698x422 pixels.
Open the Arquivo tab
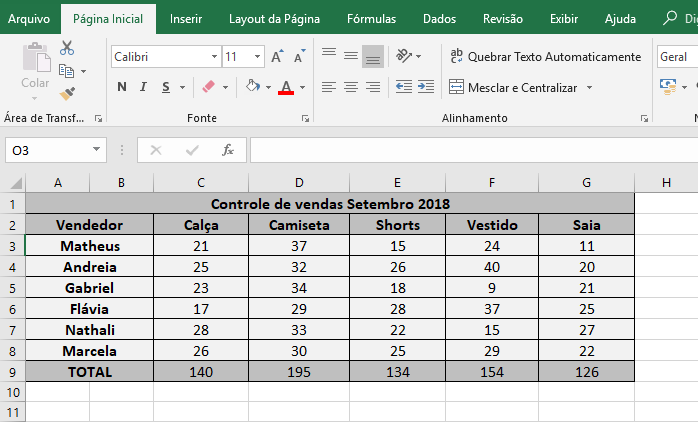tap(29, 19)
